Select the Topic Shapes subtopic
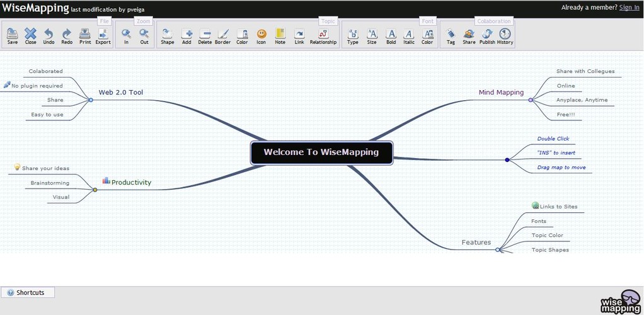This screenshot has width=644, height=315. (x=550, y=249)
